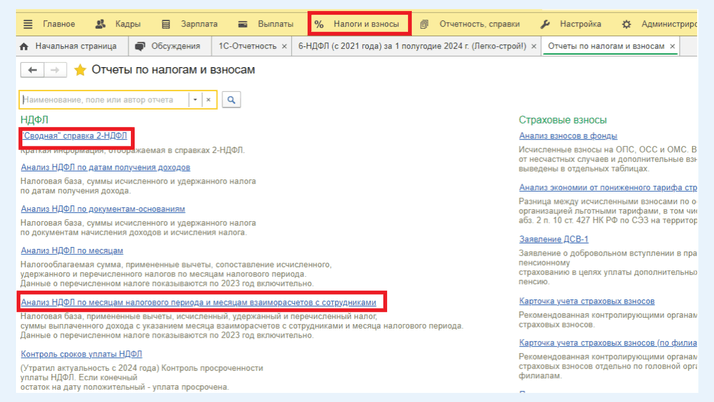Click the Кадры people icon
Image resolution: width=714 pixels, height=402 pixels.
pos(100,24)
